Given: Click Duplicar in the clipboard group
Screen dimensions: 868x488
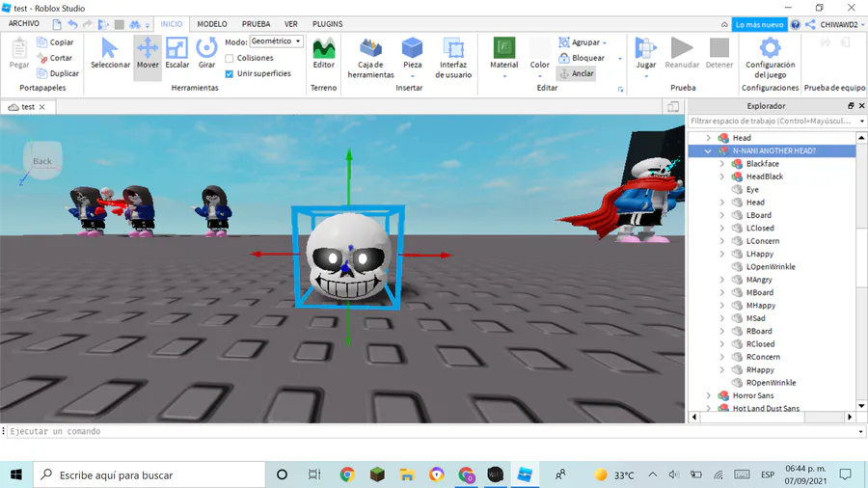Looking at the screenshot, I should tap(58, 73).
